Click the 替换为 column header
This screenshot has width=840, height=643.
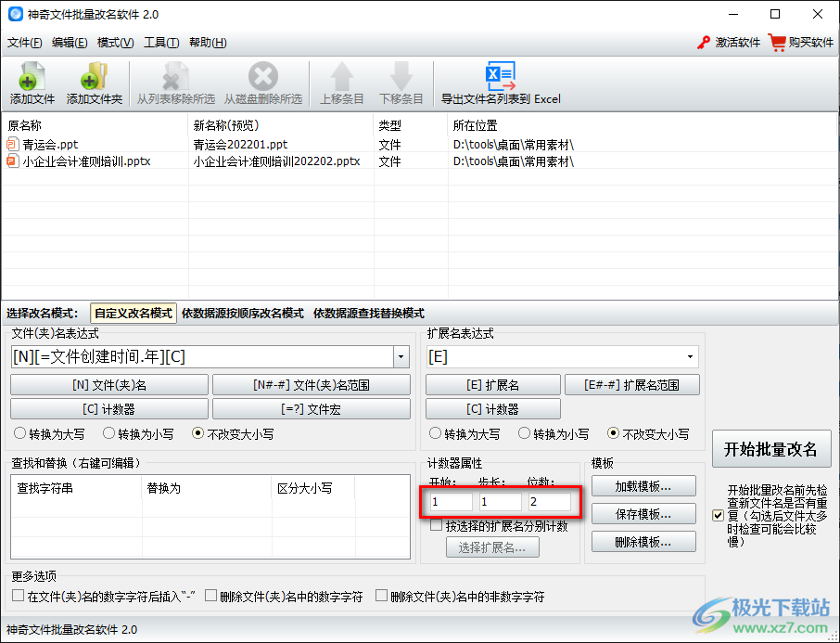click(x=207, y=489)
